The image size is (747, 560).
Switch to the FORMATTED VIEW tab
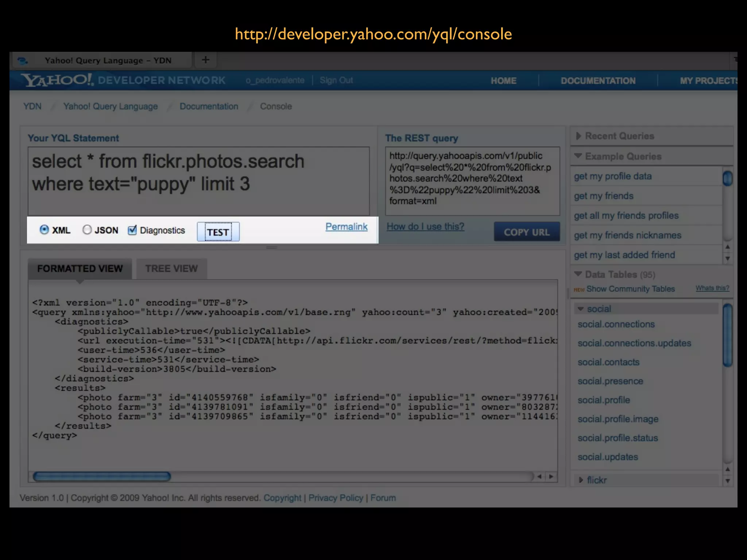(80, 269)
